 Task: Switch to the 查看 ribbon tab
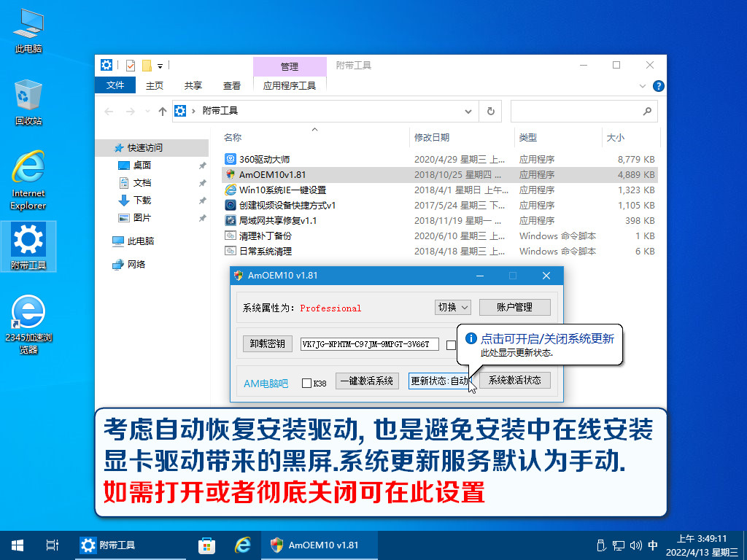click(x=231, y=86)
